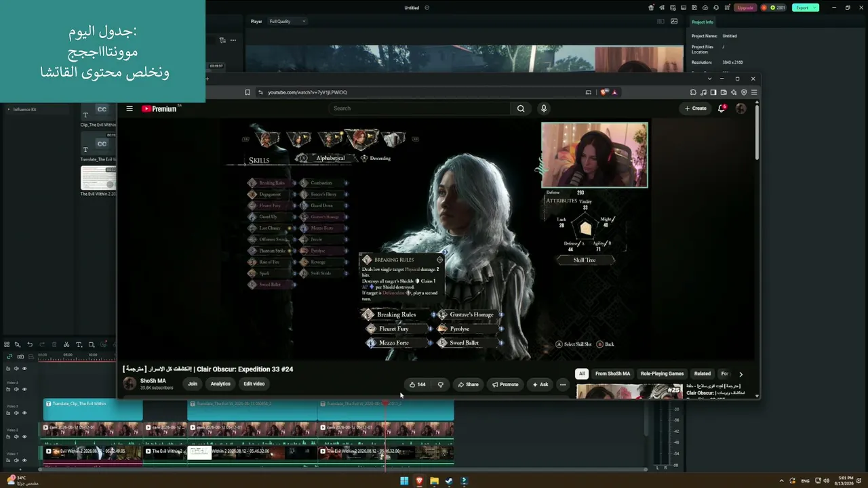Like the video with 144 likes
The width and height of the screenshot is (868, 488).
click(418, 384)
